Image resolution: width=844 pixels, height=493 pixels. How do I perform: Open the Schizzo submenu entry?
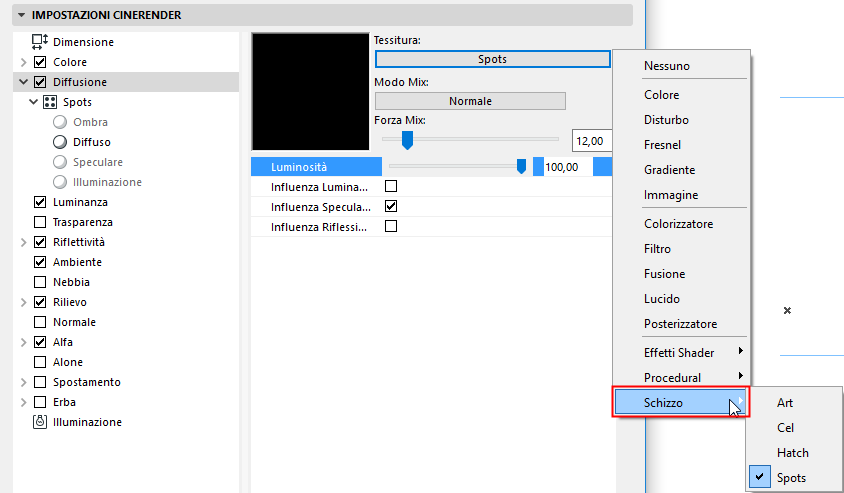(x=681, y=403)
